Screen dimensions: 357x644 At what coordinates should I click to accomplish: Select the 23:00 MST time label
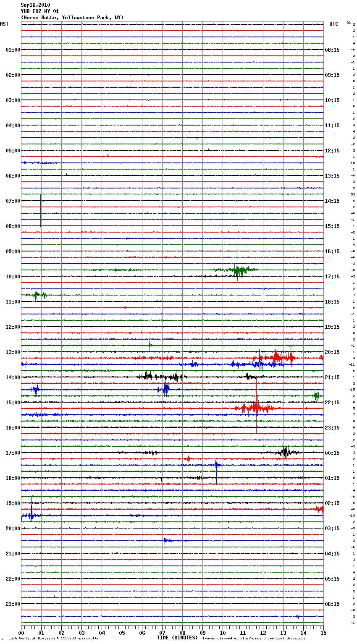tap(13, 604)
